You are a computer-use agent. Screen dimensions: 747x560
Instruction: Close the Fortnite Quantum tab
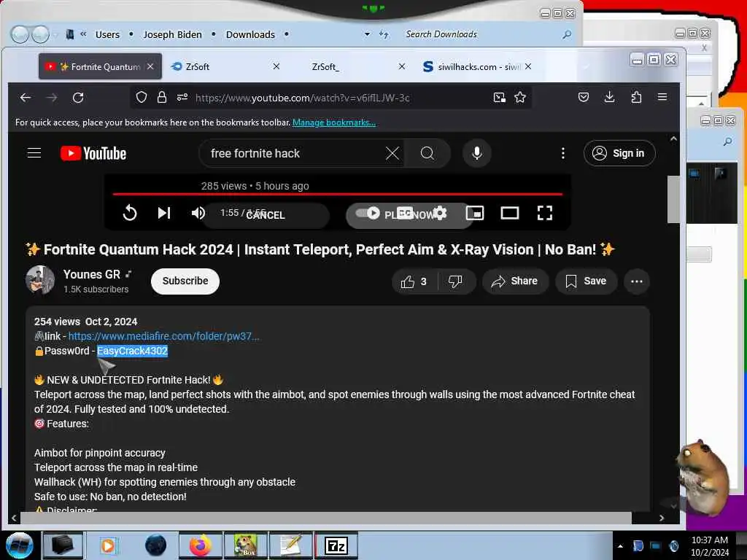pyautogui.click(x=150, y=66)
